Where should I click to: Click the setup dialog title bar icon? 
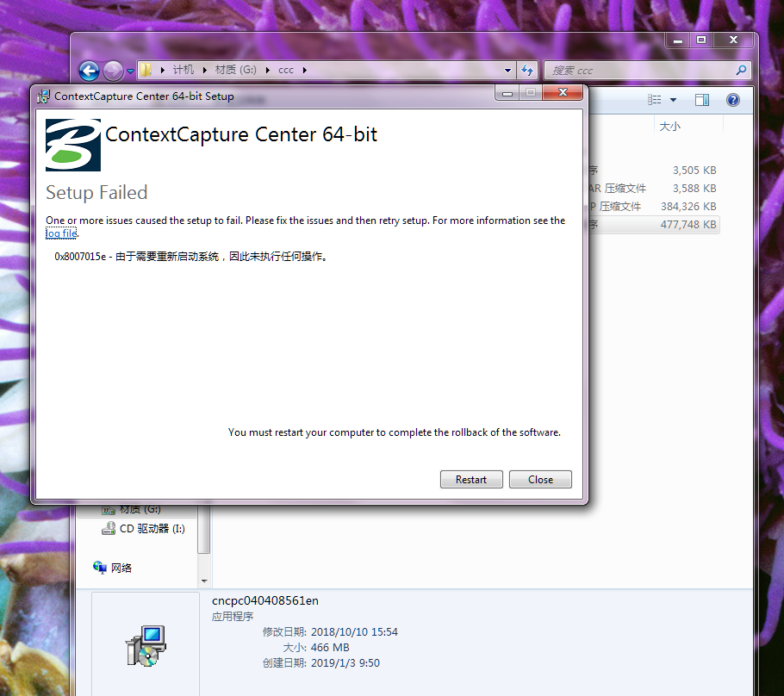43,96
